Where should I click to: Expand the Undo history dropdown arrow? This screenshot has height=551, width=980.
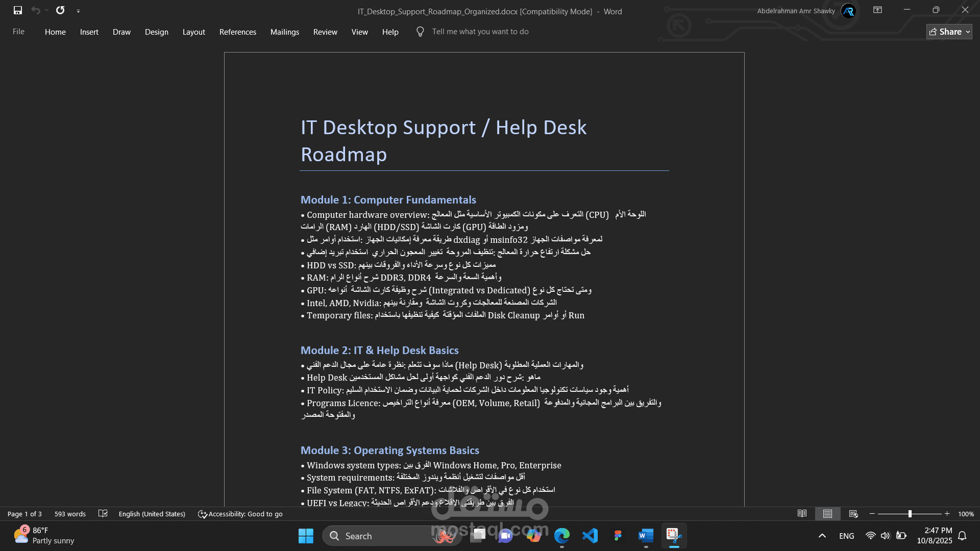47,10
